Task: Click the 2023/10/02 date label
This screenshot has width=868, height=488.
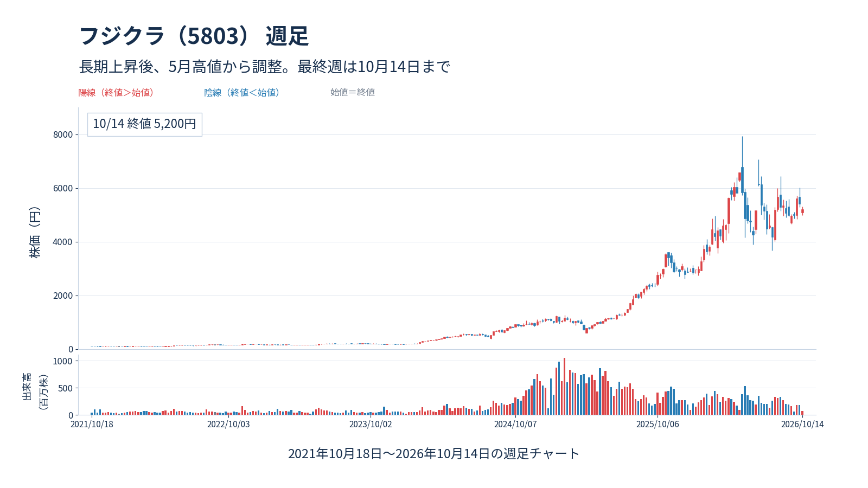Action: 371,424
